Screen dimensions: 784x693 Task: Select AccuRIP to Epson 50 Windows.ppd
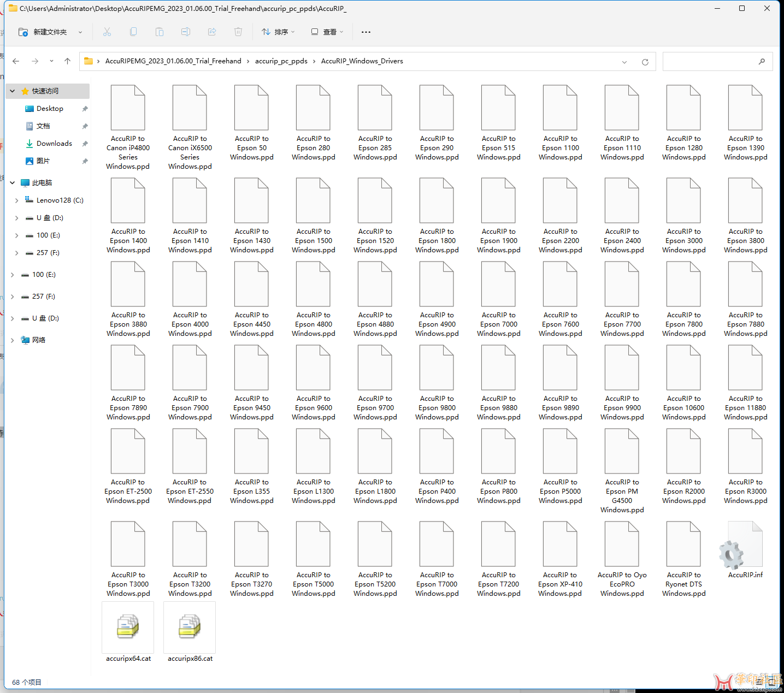[x=252, y=123]
